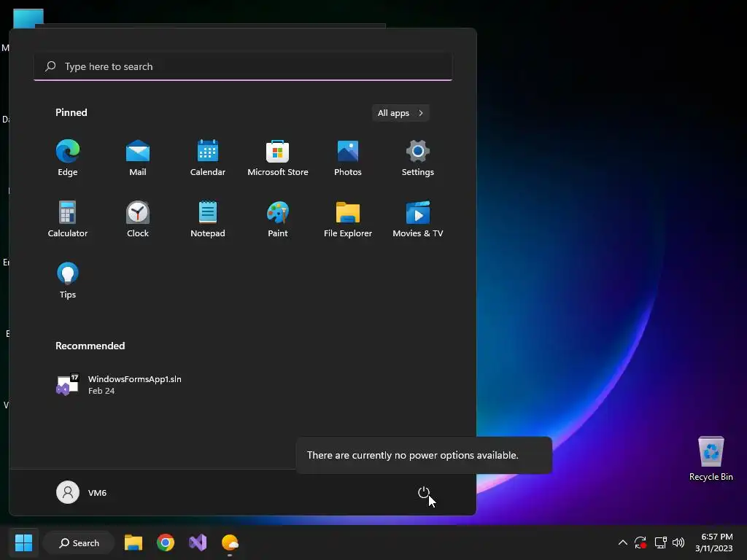Open network settings tray icon

pos(660,542)
